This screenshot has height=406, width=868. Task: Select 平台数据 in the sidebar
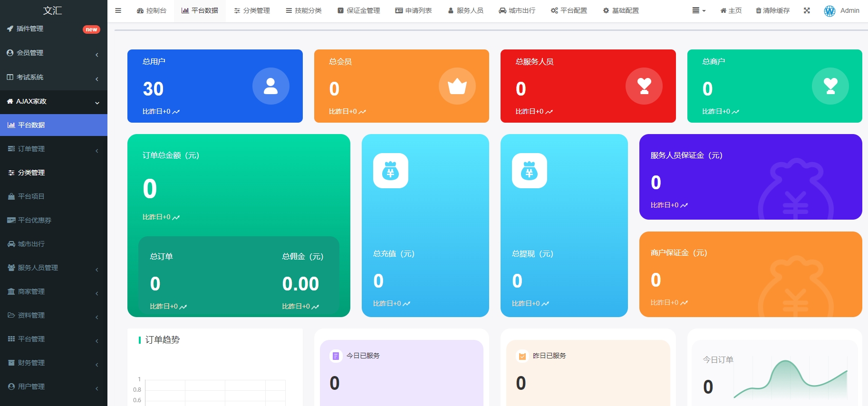coord(54,125)
